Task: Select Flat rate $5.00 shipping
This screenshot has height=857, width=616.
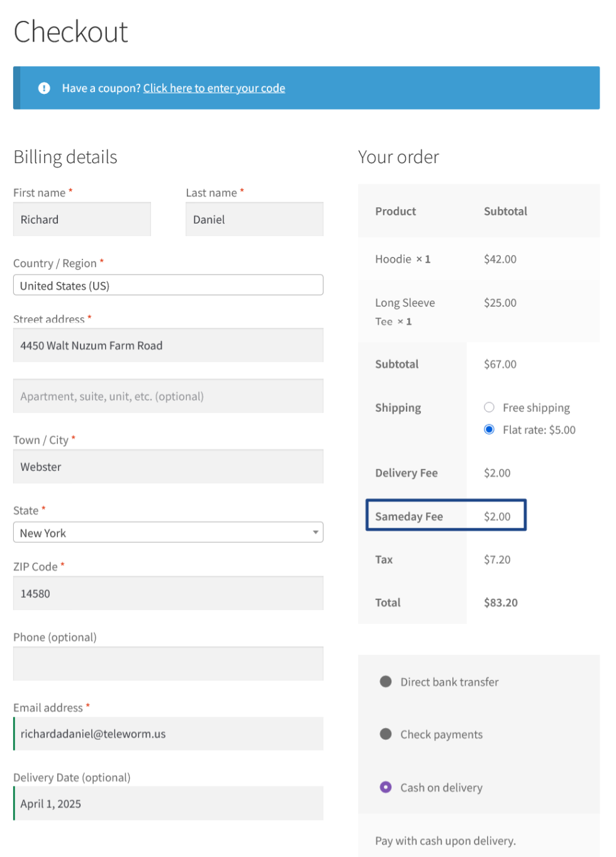Action: (489, 429)
